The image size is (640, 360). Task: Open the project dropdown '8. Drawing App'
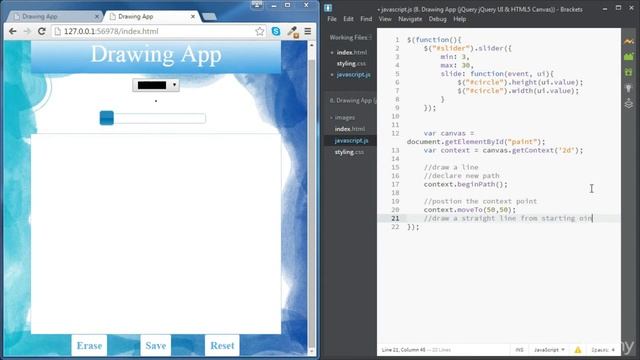tap(353, 100)
